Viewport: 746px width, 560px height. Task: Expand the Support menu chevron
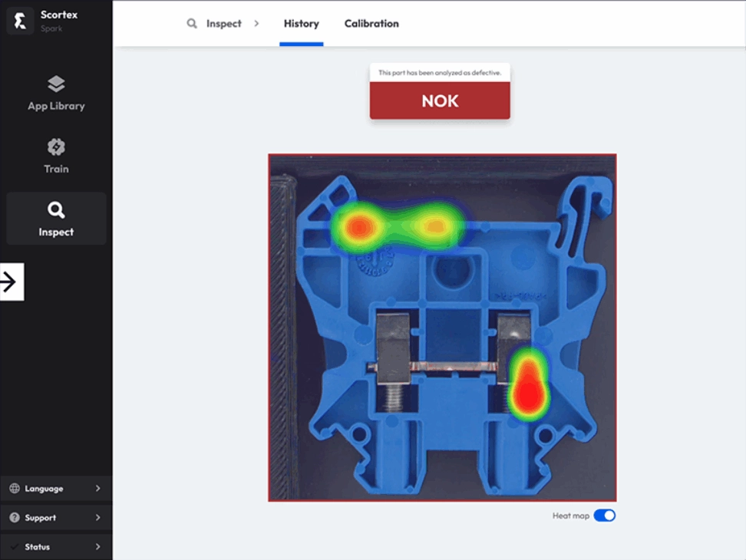(97, 518)
